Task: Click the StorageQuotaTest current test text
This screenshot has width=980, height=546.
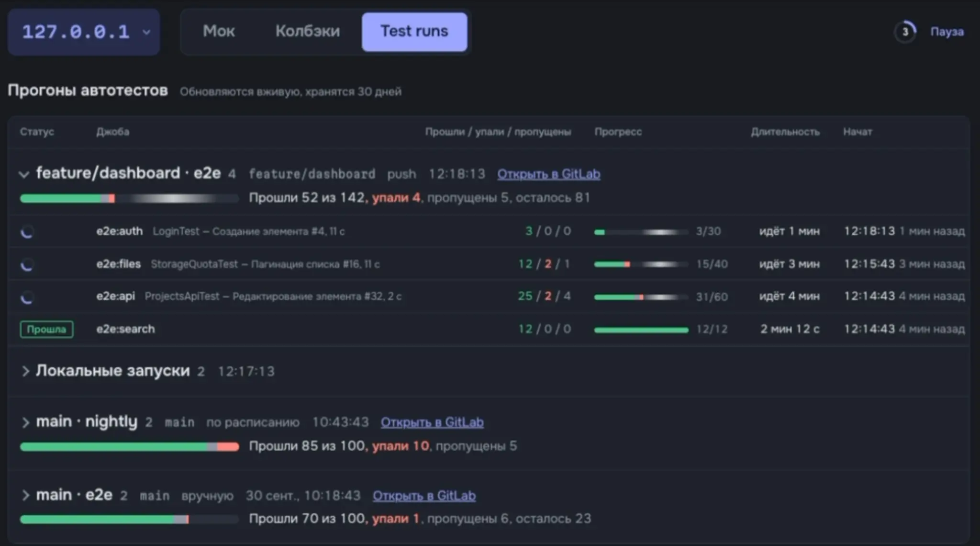Action: tap(265, 264)
